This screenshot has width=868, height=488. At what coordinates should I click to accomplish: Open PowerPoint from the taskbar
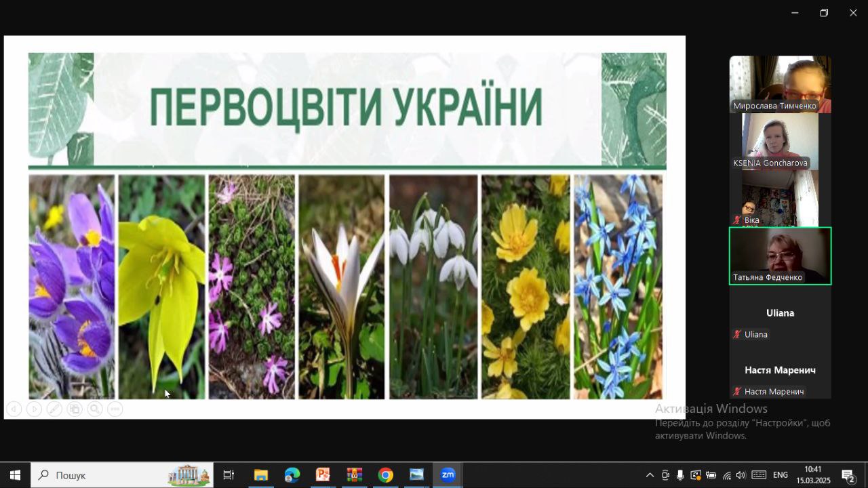tap(323, 475)
